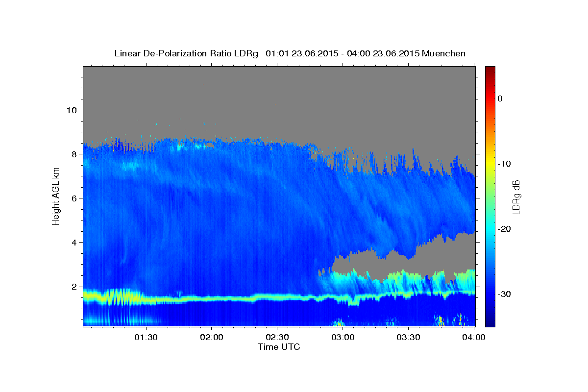Screen dimensions: 588x392
Task: Click the 04:00 time tick label
Action: coord(473,338)
